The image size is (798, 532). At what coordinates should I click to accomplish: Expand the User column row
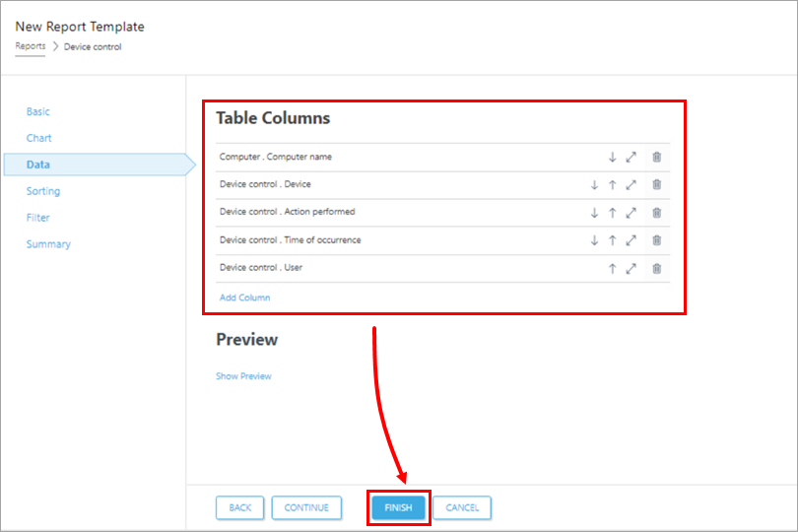click(632, 268)
